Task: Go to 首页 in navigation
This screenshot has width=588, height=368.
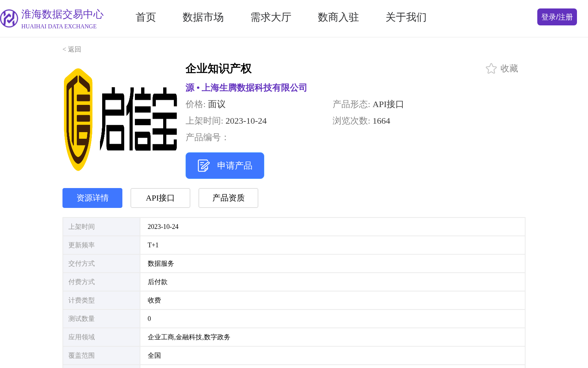Action: pos(146,17)
